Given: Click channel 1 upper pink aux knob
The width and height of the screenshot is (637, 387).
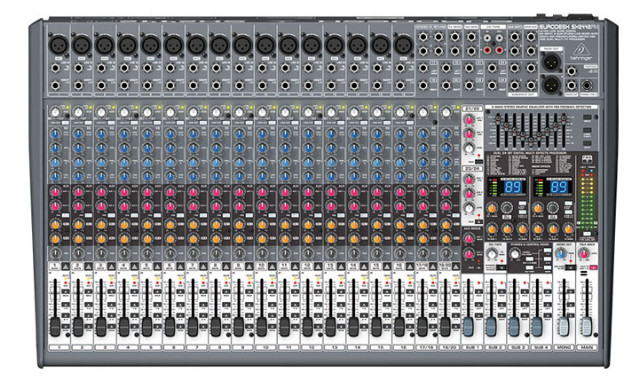Looking at the screenshot, I should coord(55,192).
